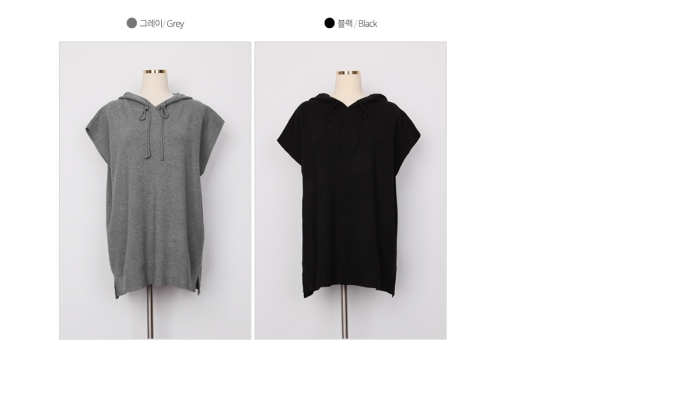Viewport: 700px width, 415px height.
Task: Select the 그레이 / Grey label text
Action: coord(162,24)
